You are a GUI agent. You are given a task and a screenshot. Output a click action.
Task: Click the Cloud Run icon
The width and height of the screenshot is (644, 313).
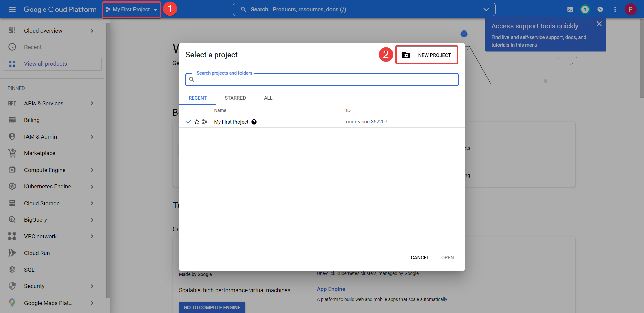[x=12, y=253]
